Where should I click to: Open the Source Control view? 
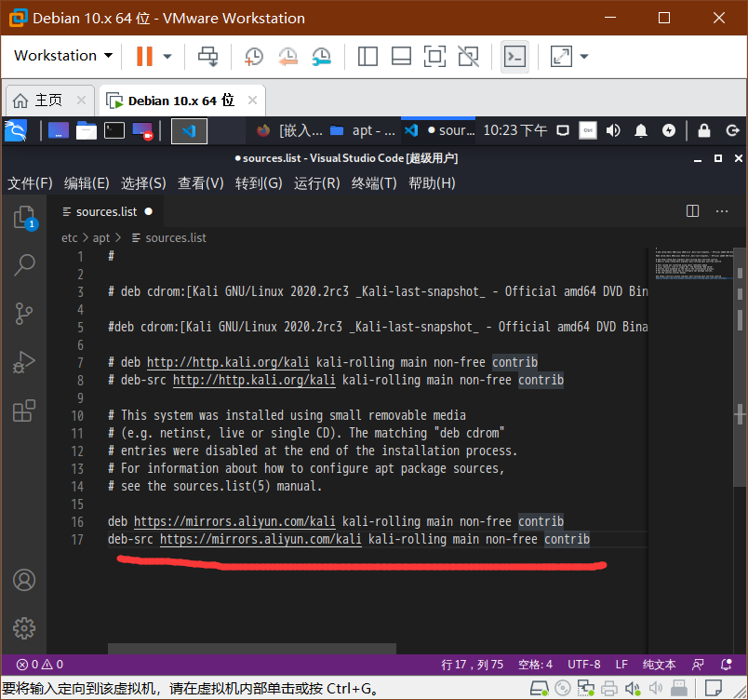tap(24, 314)
